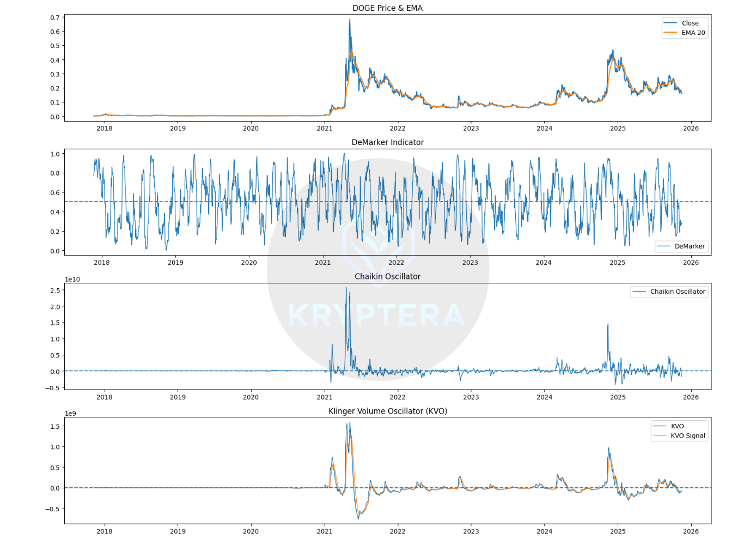Click the "0.3" y-axis tick on the price chart
Image resolution: width=756 pixels, height=539 pixels.
tap(55, 75)
